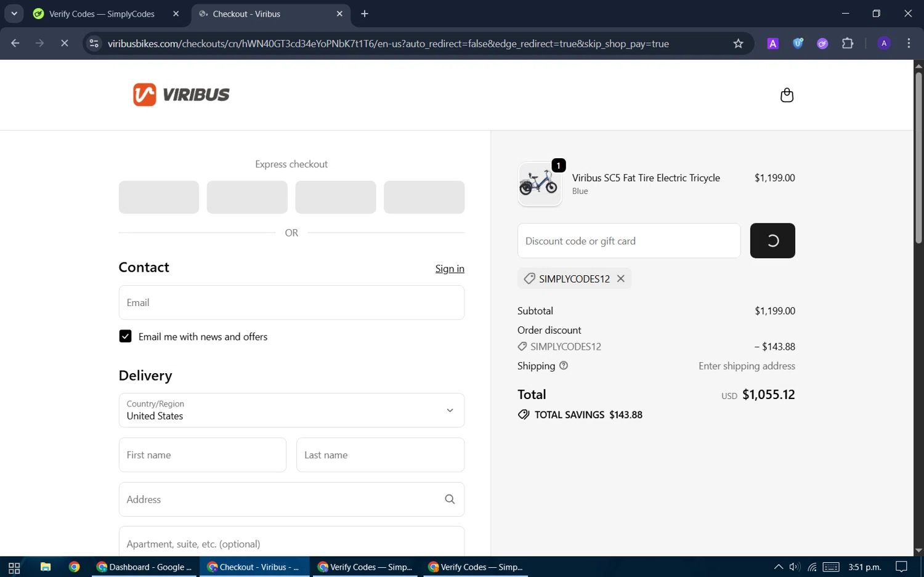Screen dimensions: 924x577
Task: View site information icon in address bar
Action: (94, 44)
